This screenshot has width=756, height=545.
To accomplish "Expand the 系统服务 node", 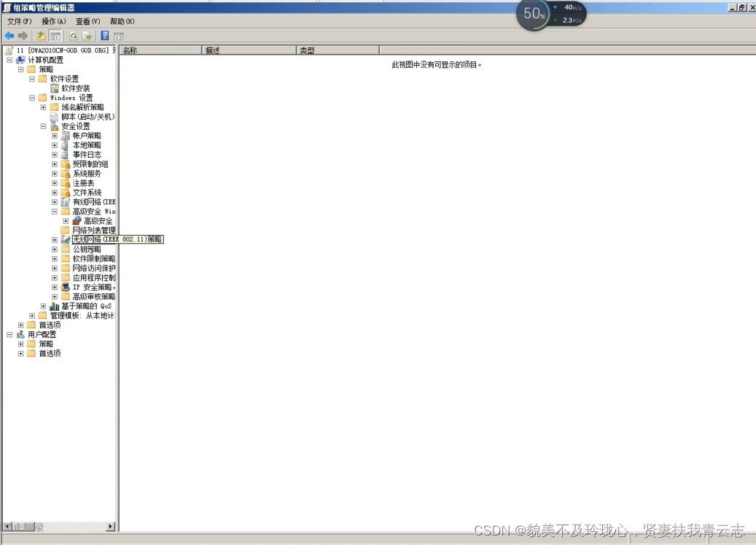I will coord(55,174).
